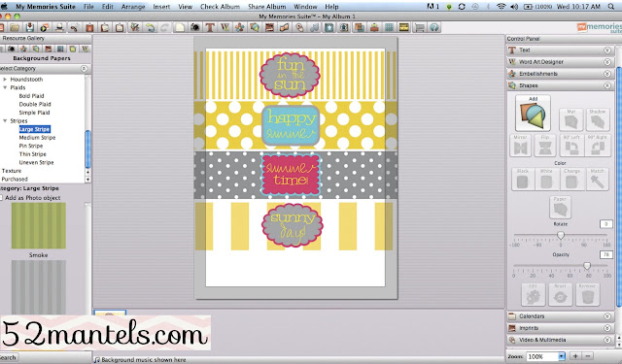Expand the Houndstooth category

click(5, 80)
